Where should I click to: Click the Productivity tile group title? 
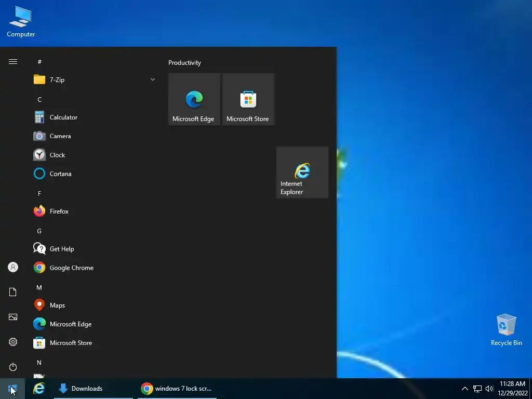tap(184, 63)
